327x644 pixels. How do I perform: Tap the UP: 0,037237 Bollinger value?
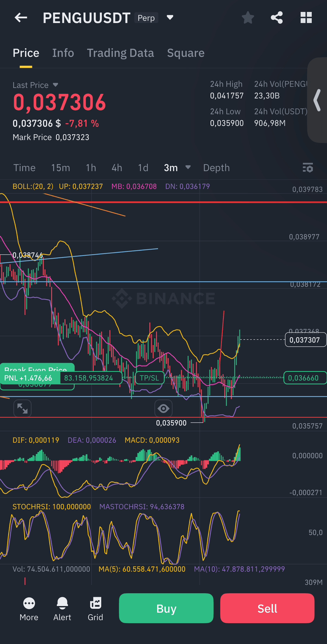coord(81,186)
